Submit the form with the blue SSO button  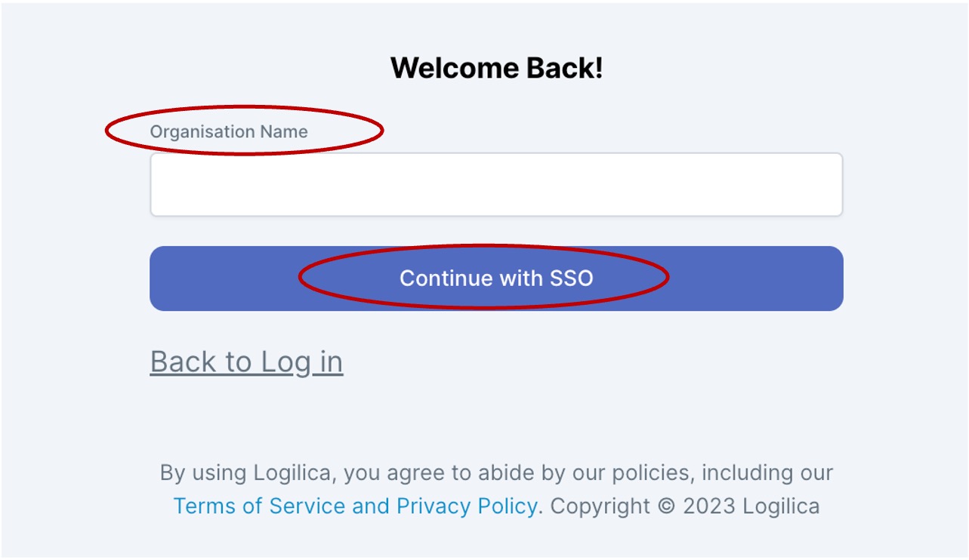coord(496,278)
